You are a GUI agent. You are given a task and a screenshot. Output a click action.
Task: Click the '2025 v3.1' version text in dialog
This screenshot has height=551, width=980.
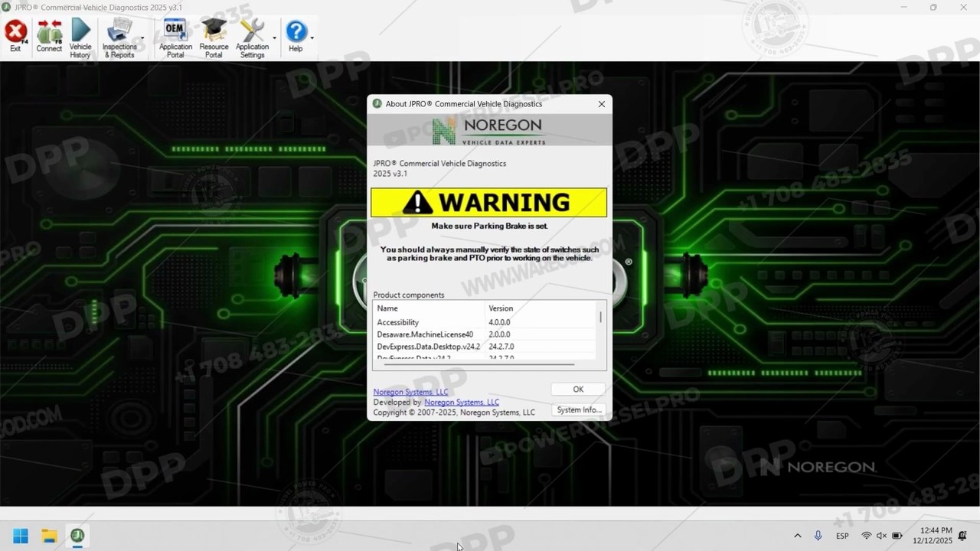(x=390, y=174)
